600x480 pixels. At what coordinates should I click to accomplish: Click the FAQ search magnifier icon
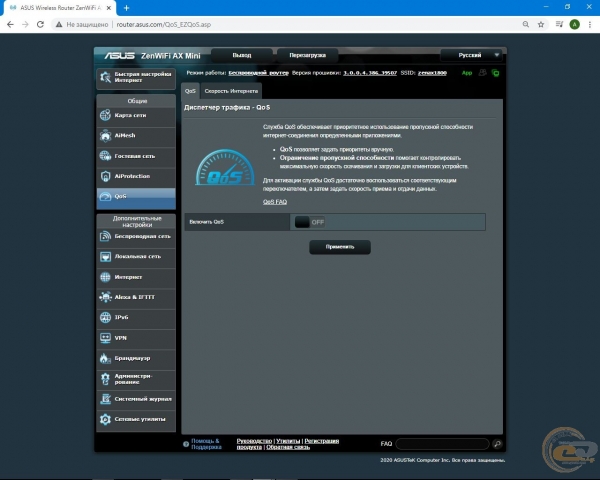(497, 444)
